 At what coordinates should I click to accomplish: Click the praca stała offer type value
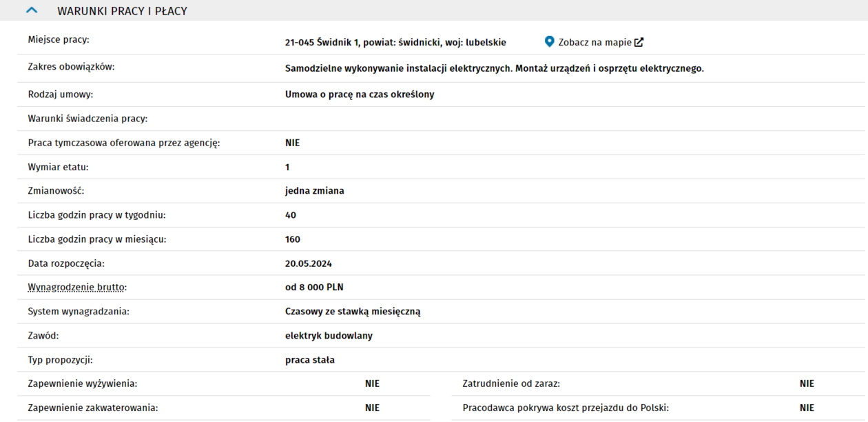tap(309, 360)
